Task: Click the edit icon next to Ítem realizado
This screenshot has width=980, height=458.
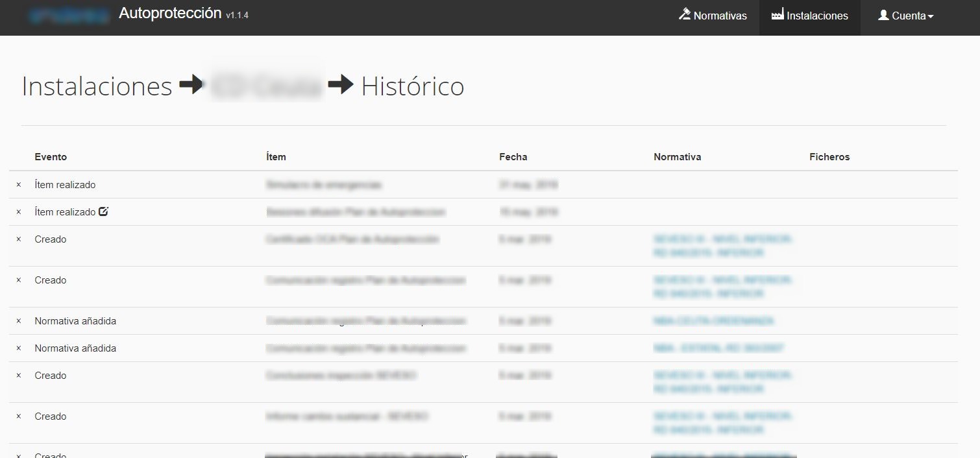Action: (x=104, y=211)
